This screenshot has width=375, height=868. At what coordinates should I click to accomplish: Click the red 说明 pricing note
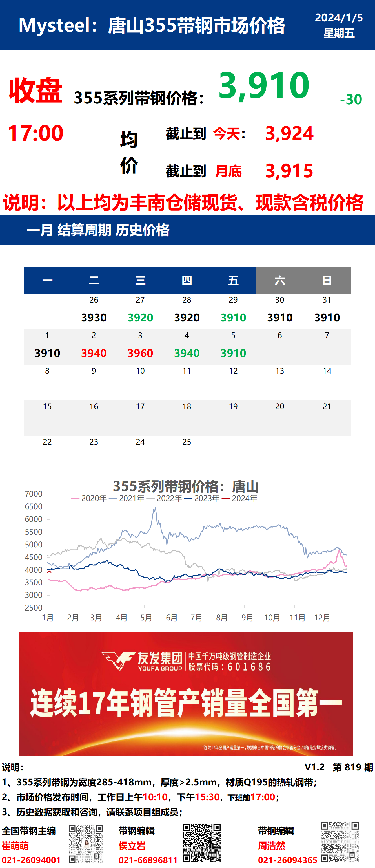click(x=183, y=202)
